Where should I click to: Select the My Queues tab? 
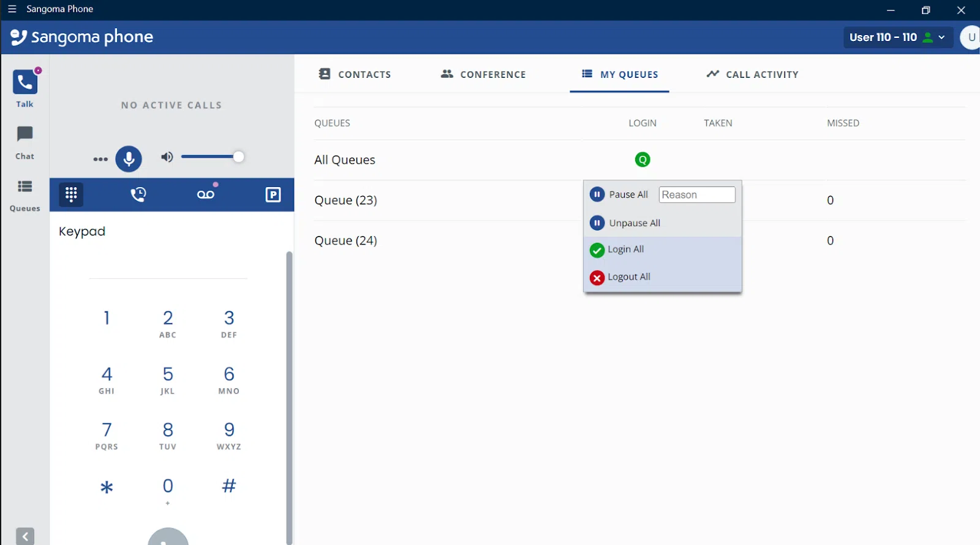point(620,74)
